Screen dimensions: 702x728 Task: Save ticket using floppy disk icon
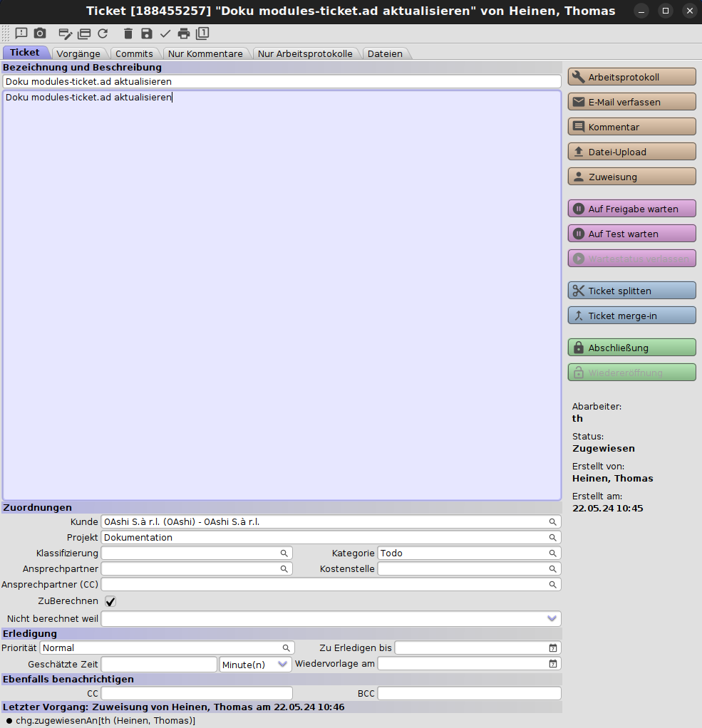pos(147,33)
